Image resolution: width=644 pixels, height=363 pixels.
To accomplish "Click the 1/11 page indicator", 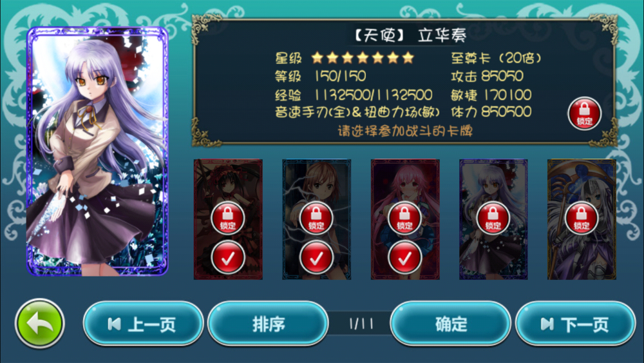I will pyautogui.click(x=361, y=324).
